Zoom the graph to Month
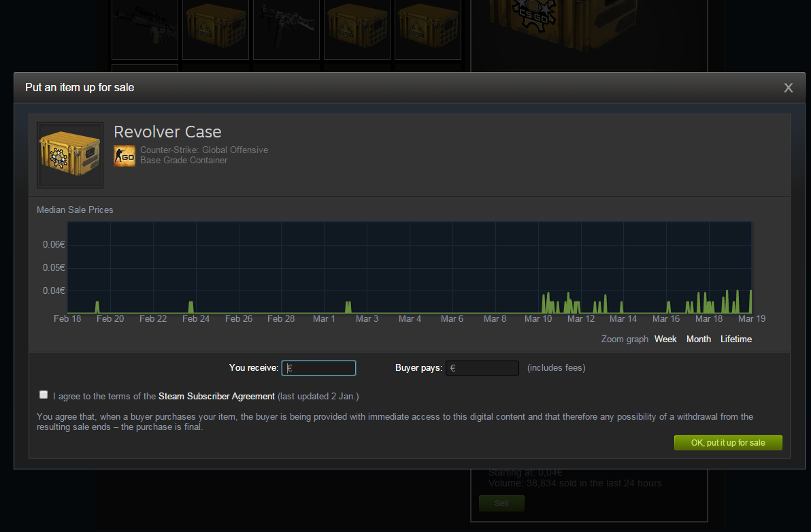The height and width of the screenshot is (532, 811). [698, 339]
